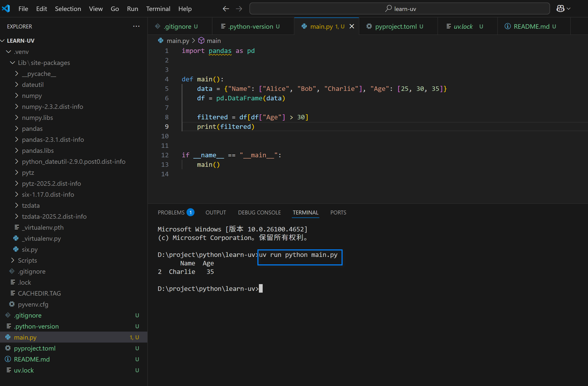
Task: Select main.py in the explorer tree
Action: click(74, 337)
